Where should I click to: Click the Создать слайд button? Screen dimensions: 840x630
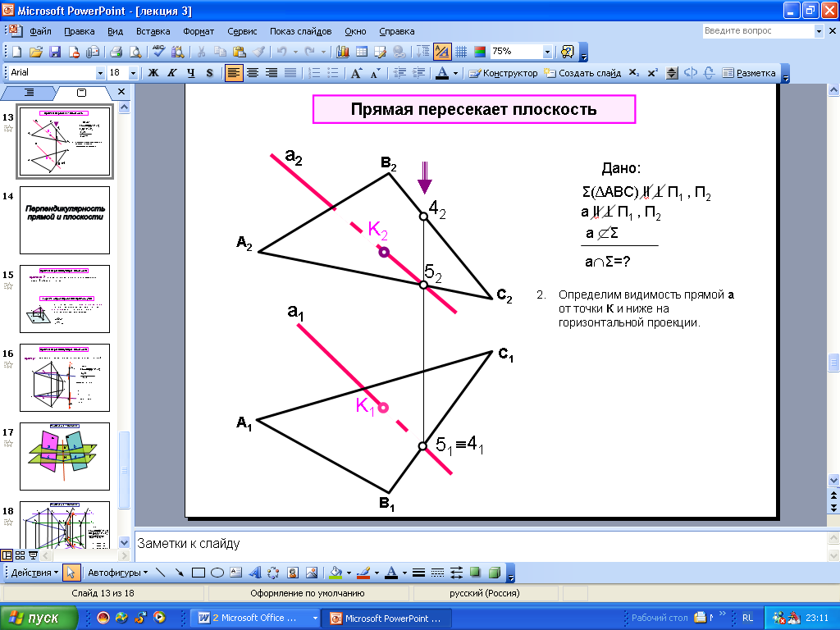point(583,73)
